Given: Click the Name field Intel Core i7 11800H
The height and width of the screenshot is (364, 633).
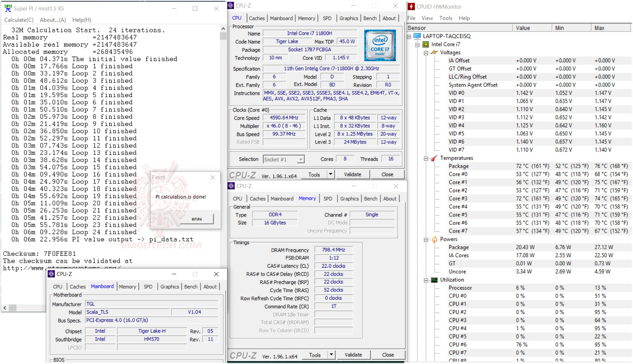Looking at the screenshot, I should (309, 33).
